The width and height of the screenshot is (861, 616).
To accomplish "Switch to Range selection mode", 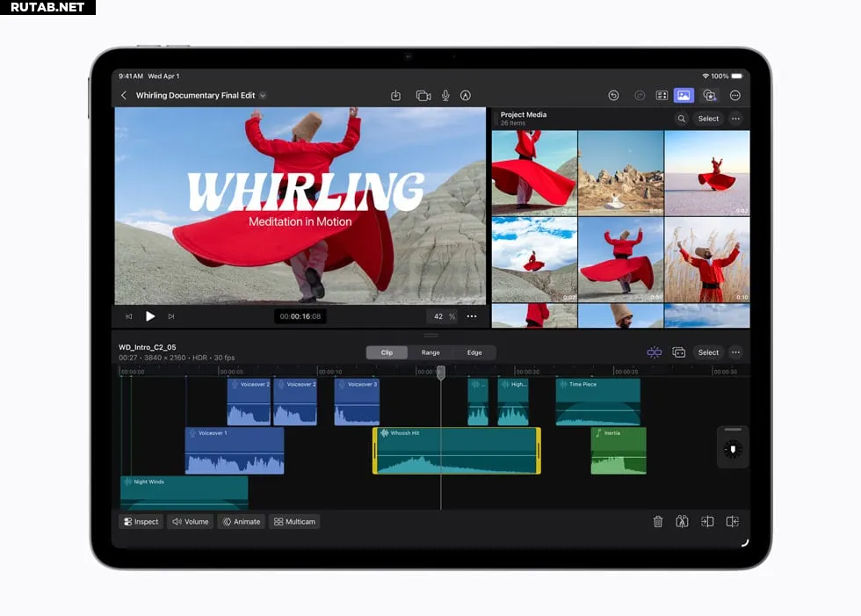I will pyautogui.click(x=430, y=352).
